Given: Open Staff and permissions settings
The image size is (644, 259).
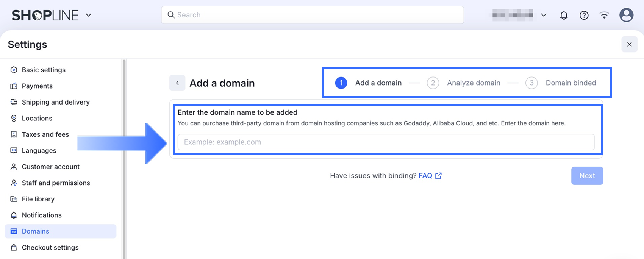Looking at the screenshot, I should click(x=56, y=183).
